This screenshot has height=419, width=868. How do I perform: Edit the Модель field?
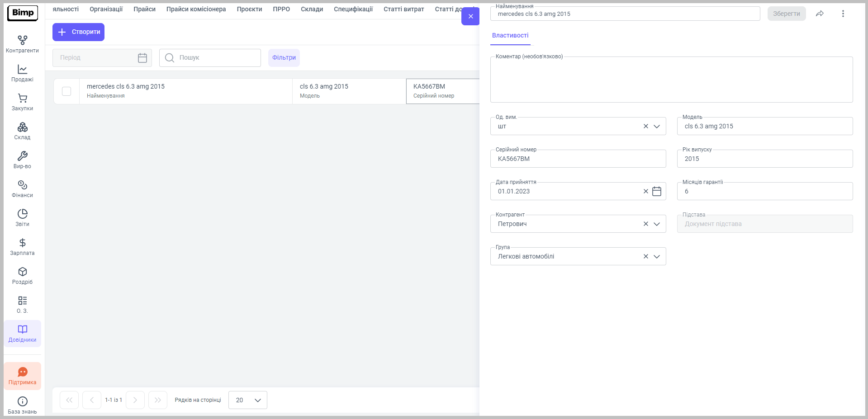[765, 126]
